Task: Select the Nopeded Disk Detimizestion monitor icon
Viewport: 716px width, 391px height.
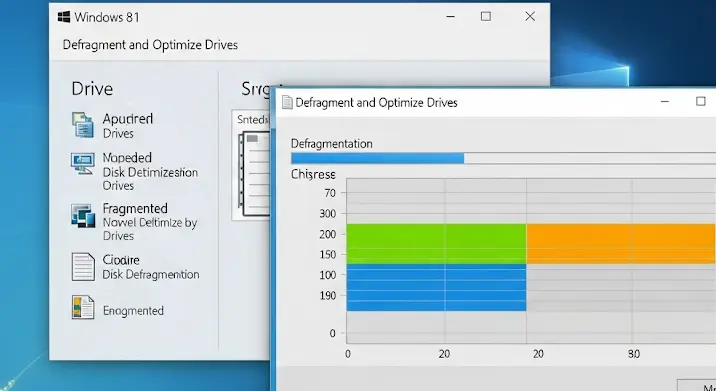Action: pos(83,164)
